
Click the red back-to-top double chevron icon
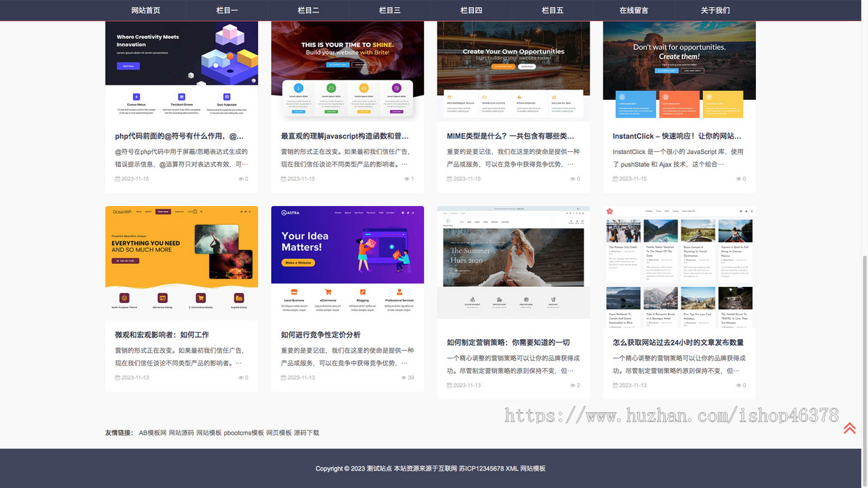click(x=849, y=428)
